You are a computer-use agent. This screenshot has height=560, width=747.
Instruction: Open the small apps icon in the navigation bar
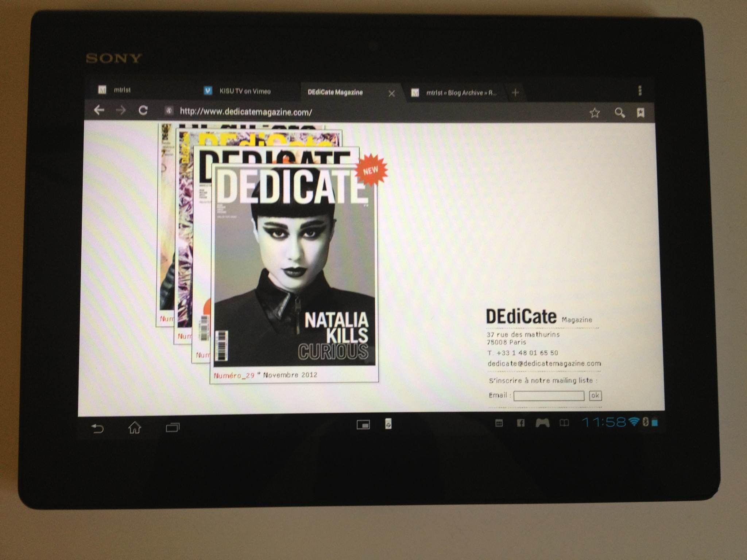(363, 424)
